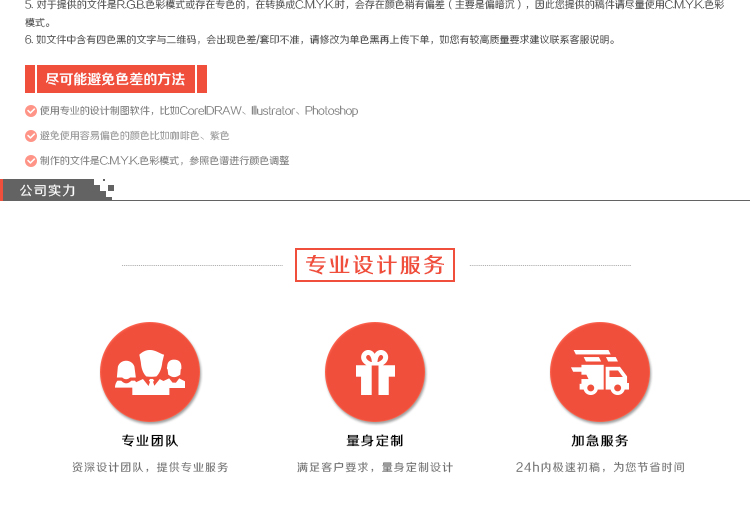Screen dimensions: 750x510
Task: Click check mark beside 参照色谱 tip
Action: (x=30, y=160)
